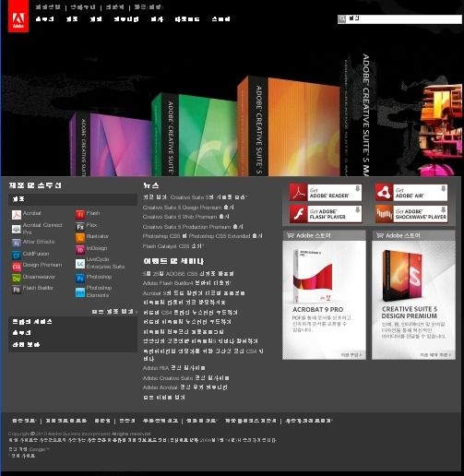Viewport: 464px width, 476px height.
Task: Expand the 산업 분야 accordion row
Action: click(x=73, y=344)
